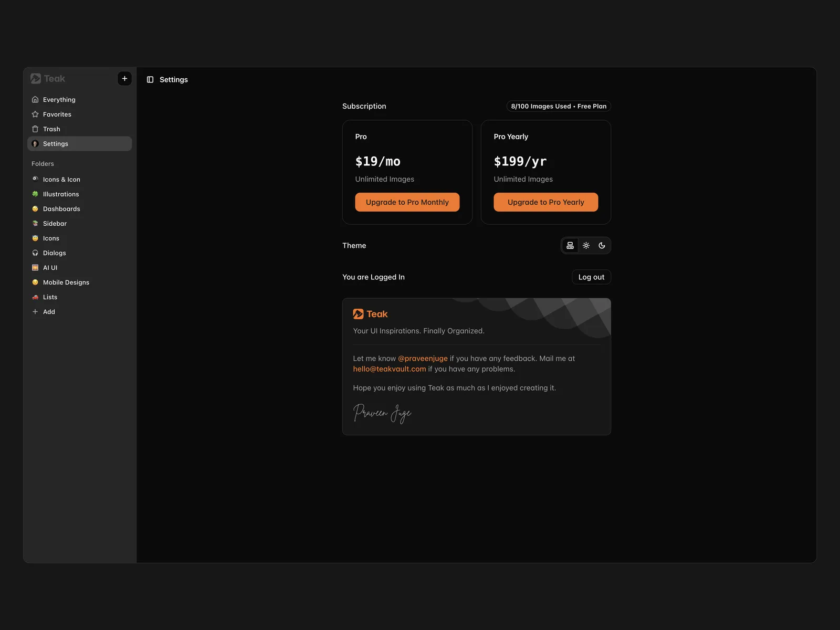Image resolution: width=840 pixels, height=630 pixels.
Task: Click Upgrade to Pro Monthly button
Action: pyautogui.click(x=407, y=202)
